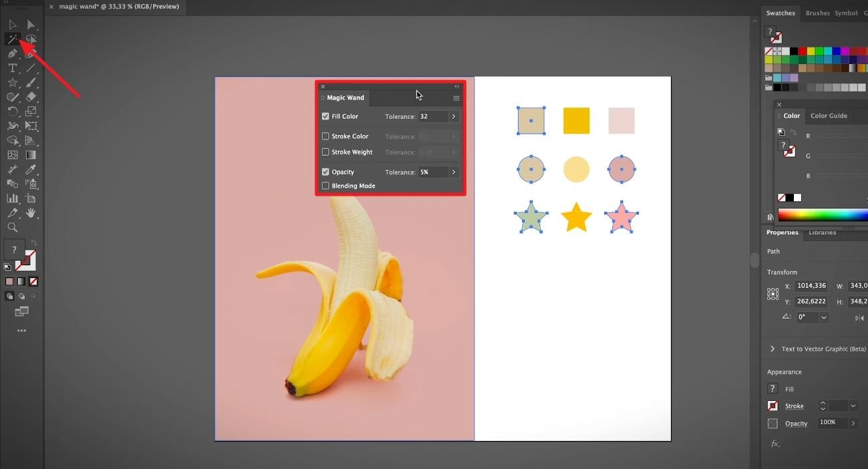The height and width of the screenshot is (469, 868).
Task: Uncheck the Fill Color checkbox
Action: [x=325, y=116]
